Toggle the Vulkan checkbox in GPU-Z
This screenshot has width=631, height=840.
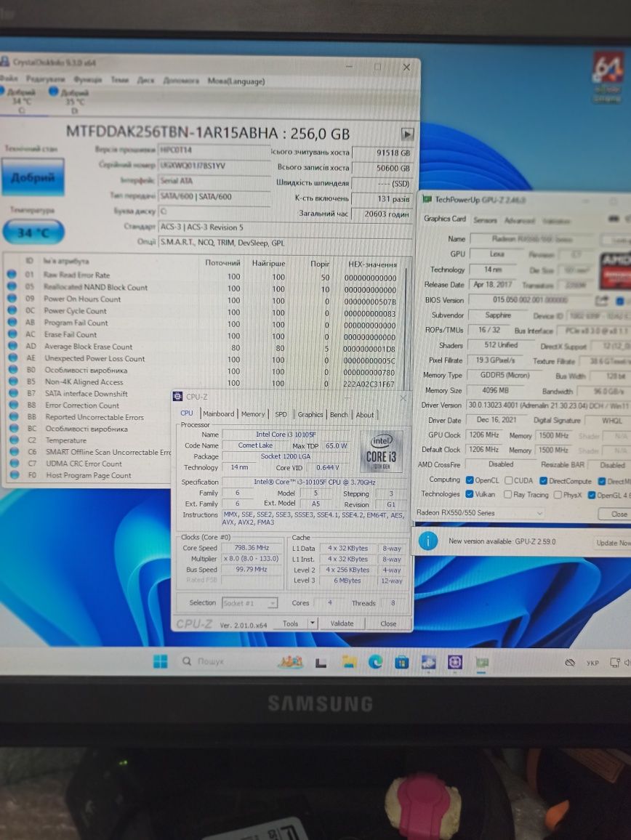pos(470,494)
